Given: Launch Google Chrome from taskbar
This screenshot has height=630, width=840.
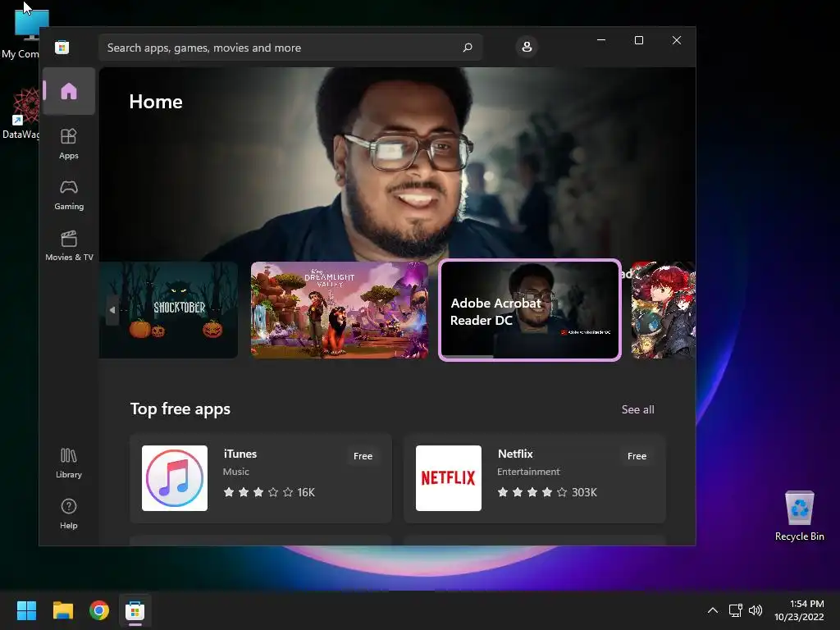Looking at the screenshot, I should (99, 610).
